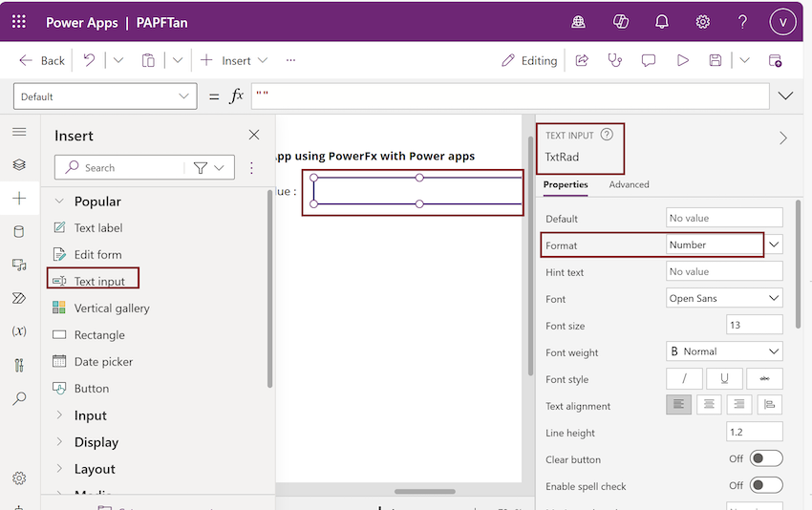Open the Editing mode menu

click(x=529, y=60)
